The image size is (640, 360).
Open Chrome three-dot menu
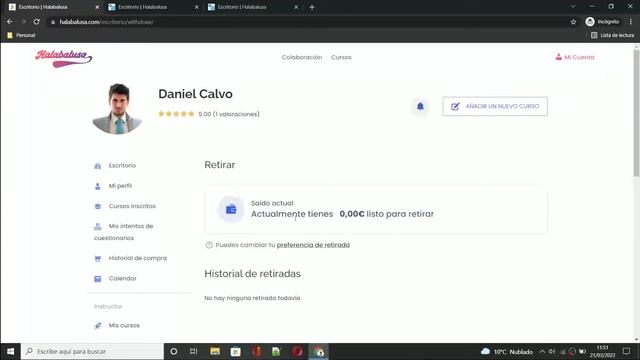coord(631,22)
